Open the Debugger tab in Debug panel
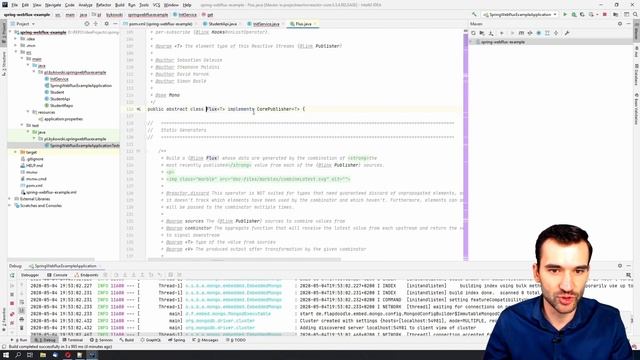Image resolution: width=640 pixels, height=360 pixels. click(29, 276)
